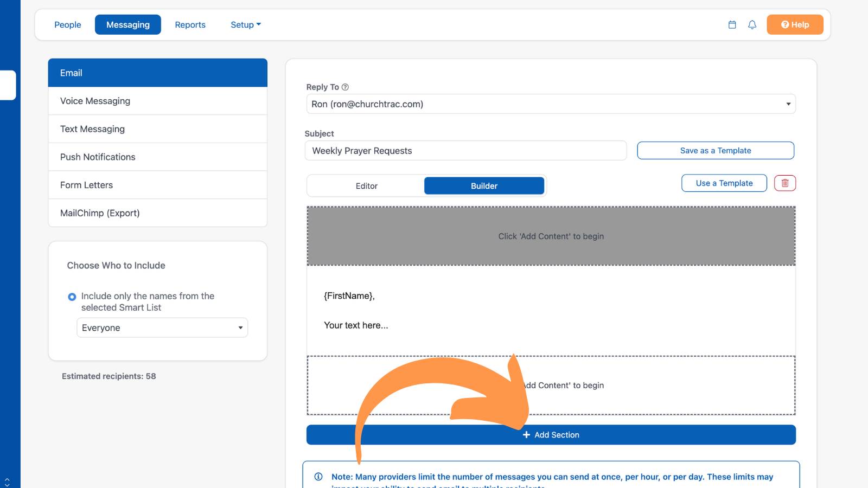Click the 'Estimated recipients: 58' text
Image resolution: width=868 pixels, height=488 pixels.
point(109,376)
